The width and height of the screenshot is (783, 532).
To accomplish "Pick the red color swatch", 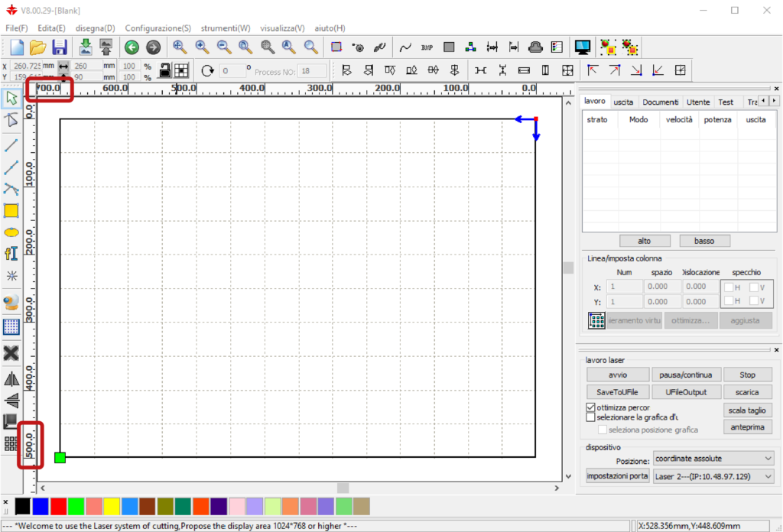I will click(x=58, y=506).
